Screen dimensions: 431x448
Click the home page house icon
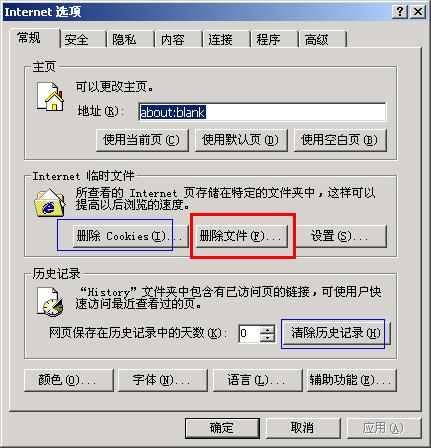[x=50, y=96]
